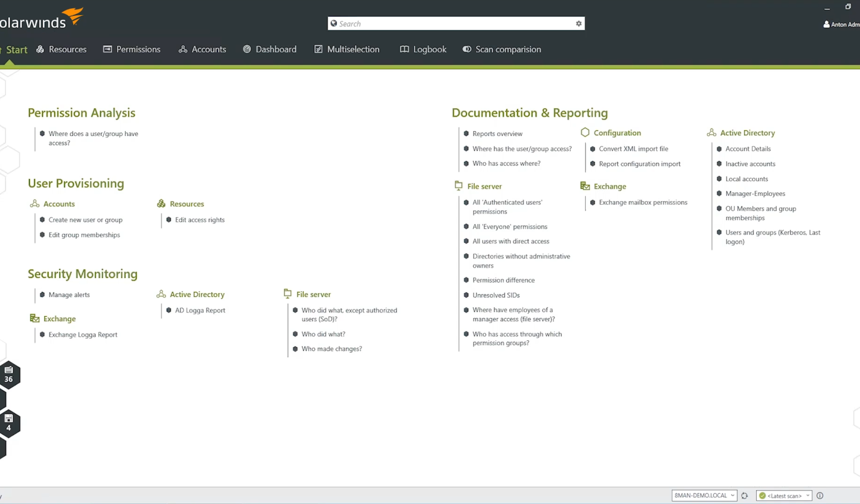This screenshot has height=504, width=860.
Task: Click into the Search field
Action: 456,24
